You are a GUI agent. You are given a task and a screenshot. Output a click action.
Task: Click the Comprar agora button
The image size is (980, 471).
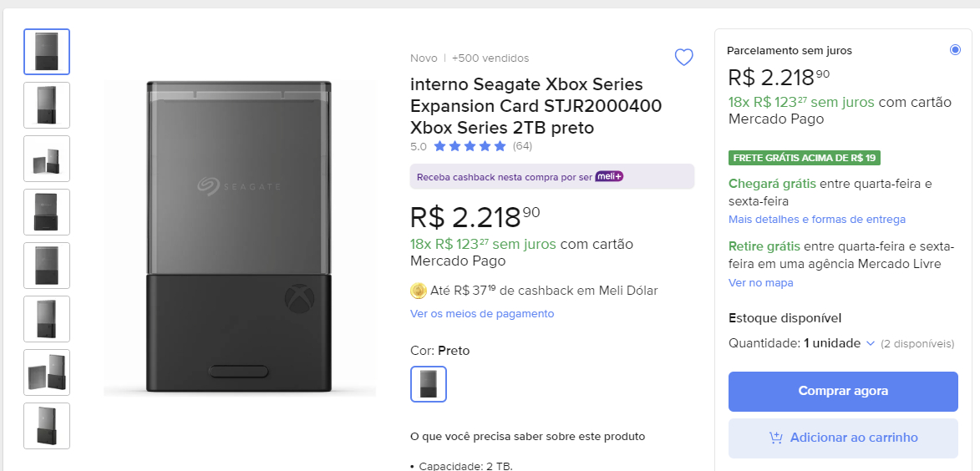click(x=843, y=391)
